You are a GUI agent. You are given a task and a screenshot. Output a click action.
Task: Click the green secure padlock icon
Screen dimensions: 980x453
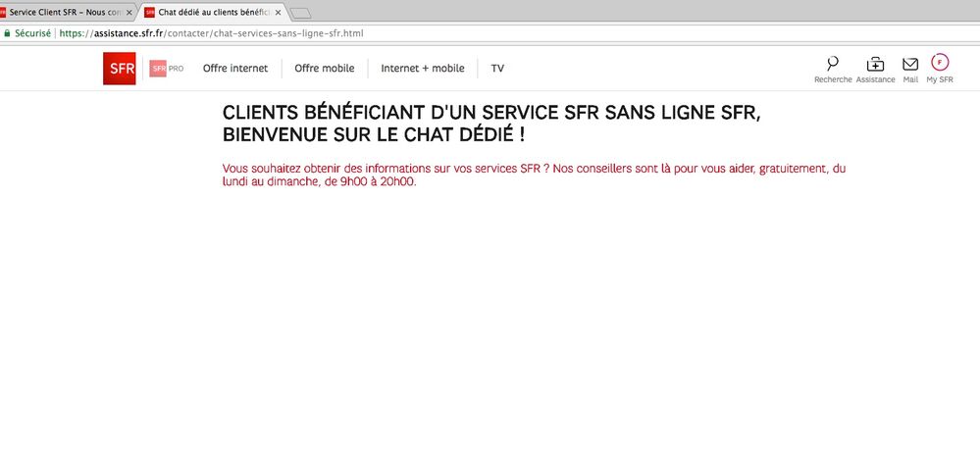[8, 32]
